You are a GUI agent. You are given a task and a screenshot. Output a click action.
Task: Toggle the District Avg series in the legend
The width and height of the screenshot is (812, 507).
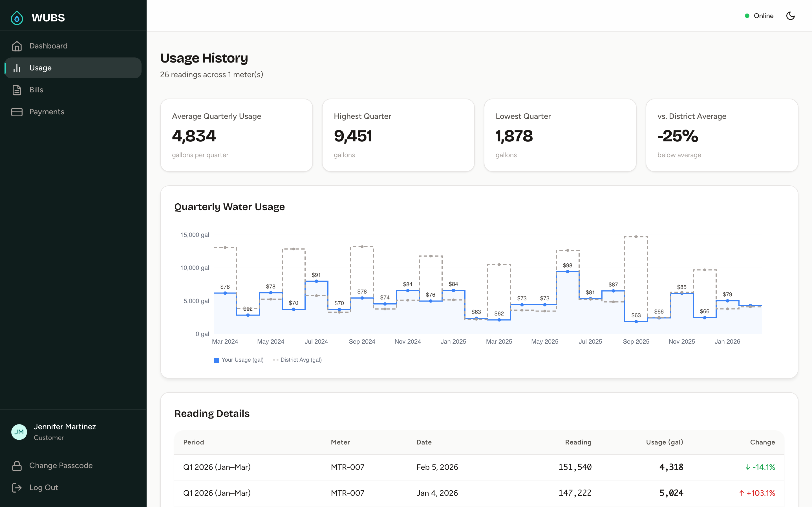(297, 359)
